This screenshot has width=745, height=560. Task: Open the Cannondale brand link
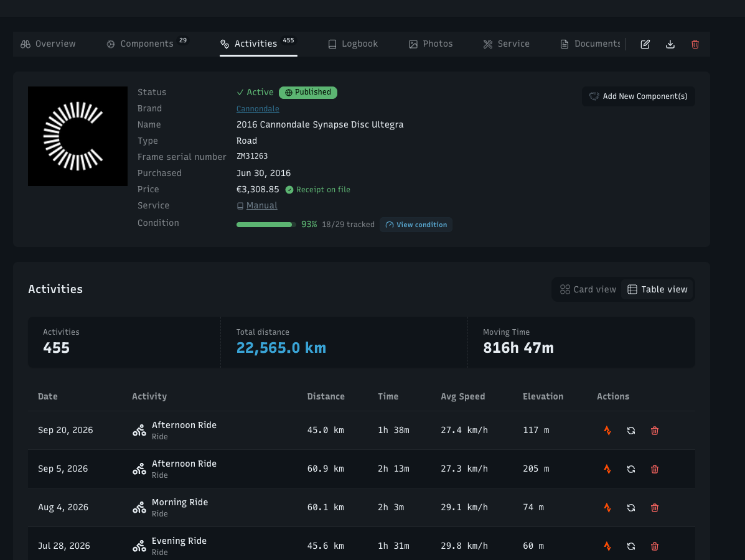tap(258, 109)
